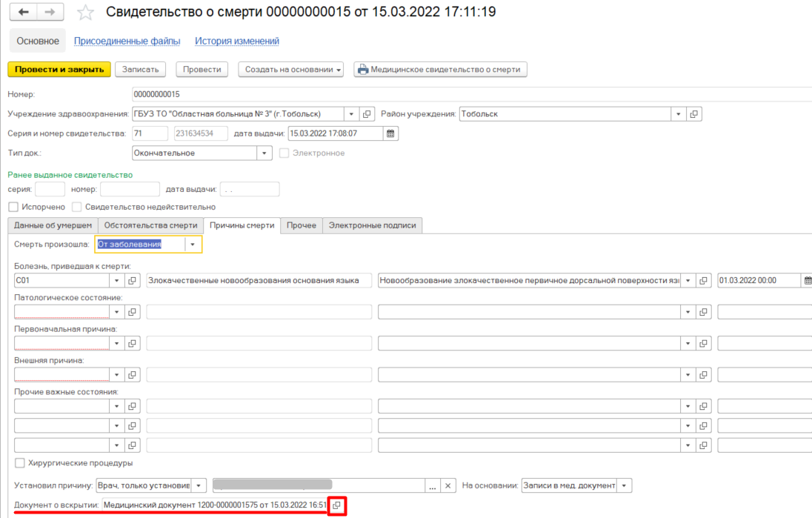Open the Электронные подписи tab
The width and height of the screenshot is (812, 518).
[372, 225]
